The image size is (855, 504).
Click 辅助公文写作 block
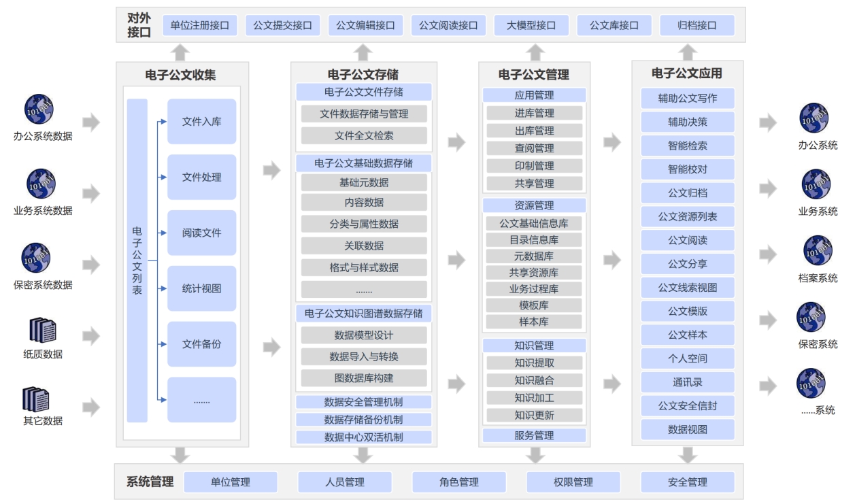click(x=688, y=98)
